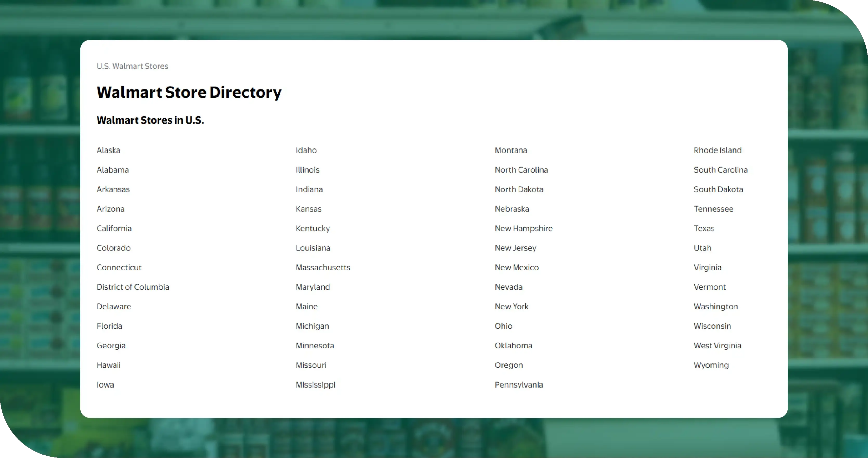Open the South Carolina store listing
868x458 pixels.
click(x=721, y=169)
